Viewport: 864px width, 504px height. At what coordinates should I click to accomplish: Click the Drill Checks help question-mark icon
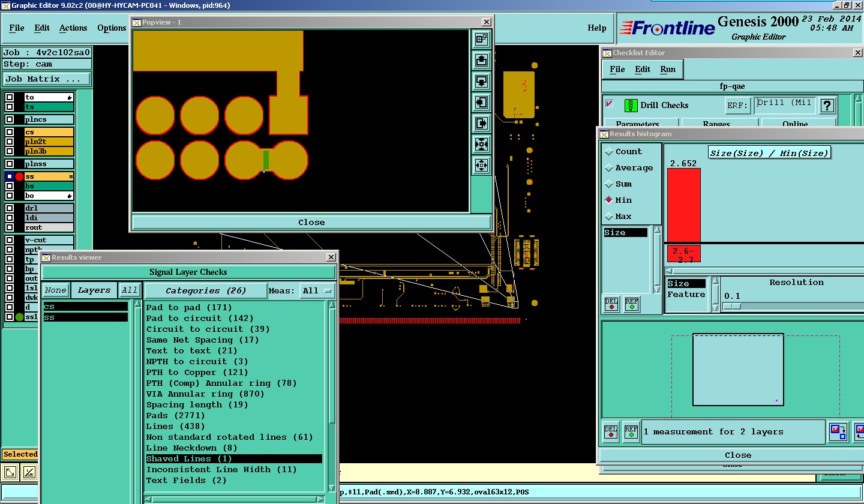(827, 106)
